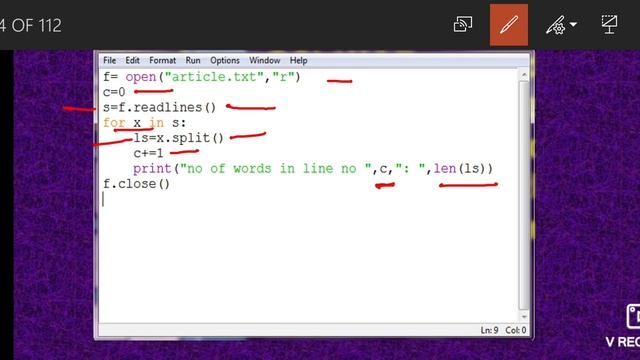Click the cast to screen icon
Image resolution: width=640 pixels, height=360 pixels.
tap(463, 24)
